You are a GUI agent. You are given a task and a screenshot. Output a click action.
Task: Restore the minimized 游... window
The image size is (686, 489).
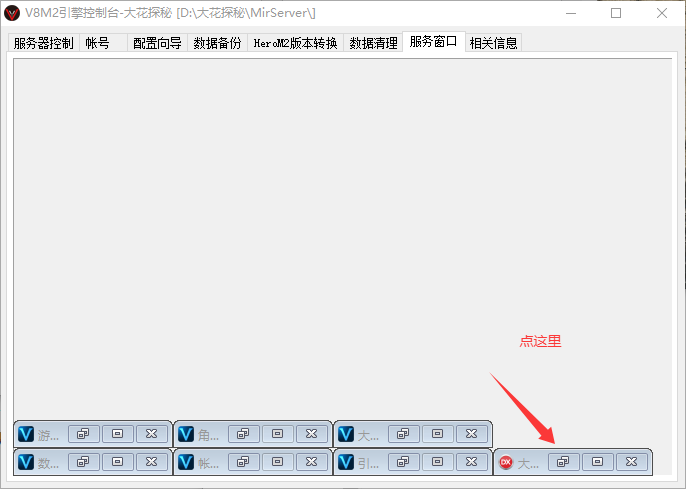tap(83, 434)
